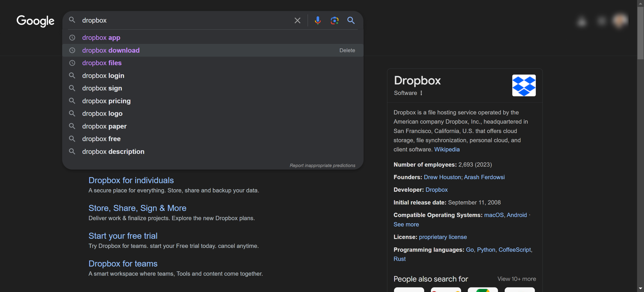Delete the dropbox download history suggestion
The height and width of the screenshot is (292, 644).
(347, 50)
